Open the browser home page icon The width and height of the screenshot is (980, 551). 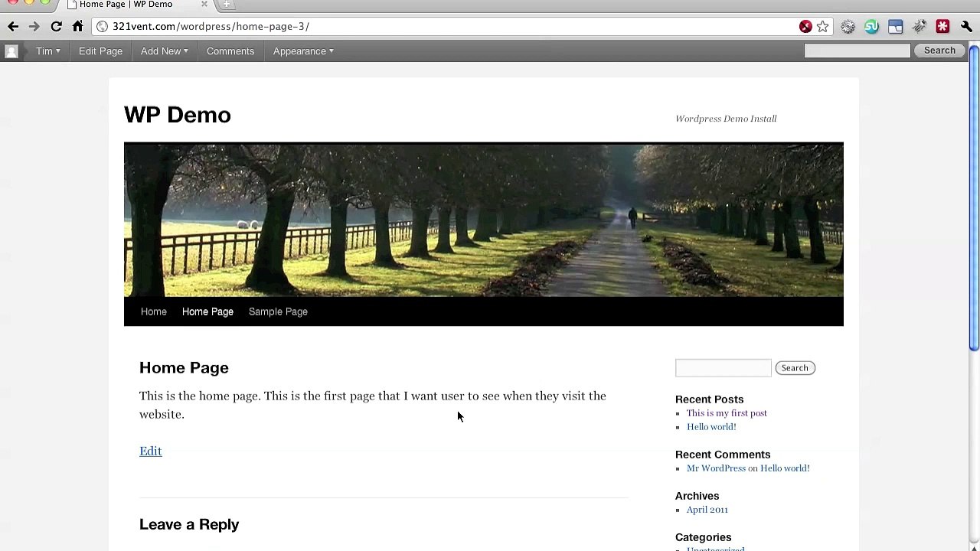click(x=77, y=26)
